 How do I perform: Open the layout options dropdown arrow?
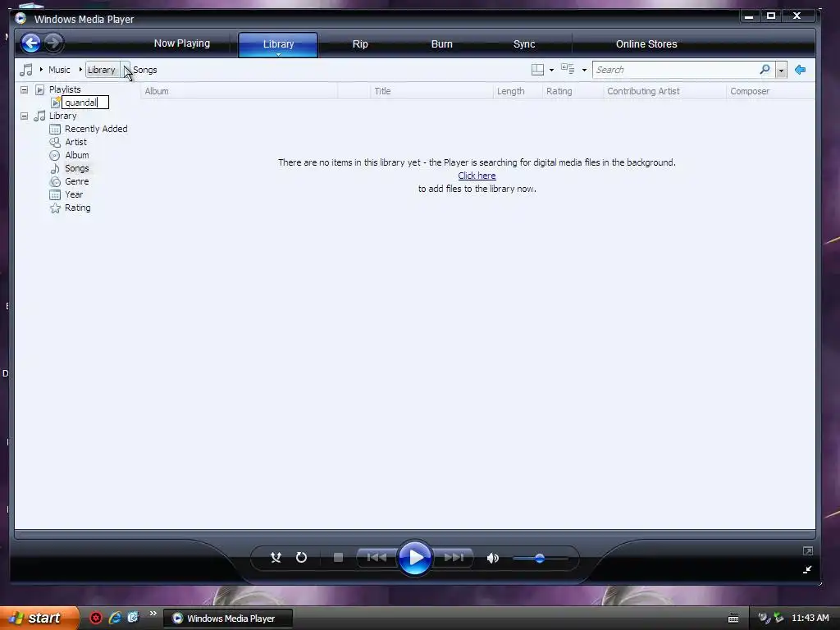(551, 71)
